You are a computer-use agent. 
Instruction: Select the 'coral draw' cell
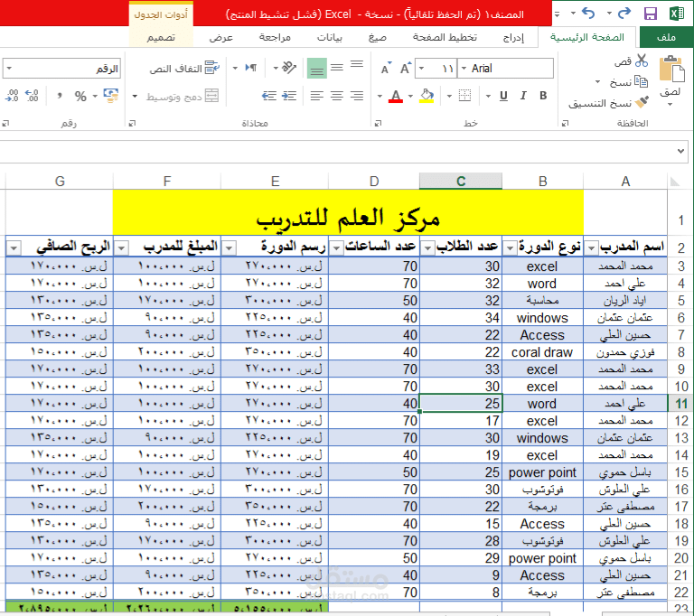542,352
